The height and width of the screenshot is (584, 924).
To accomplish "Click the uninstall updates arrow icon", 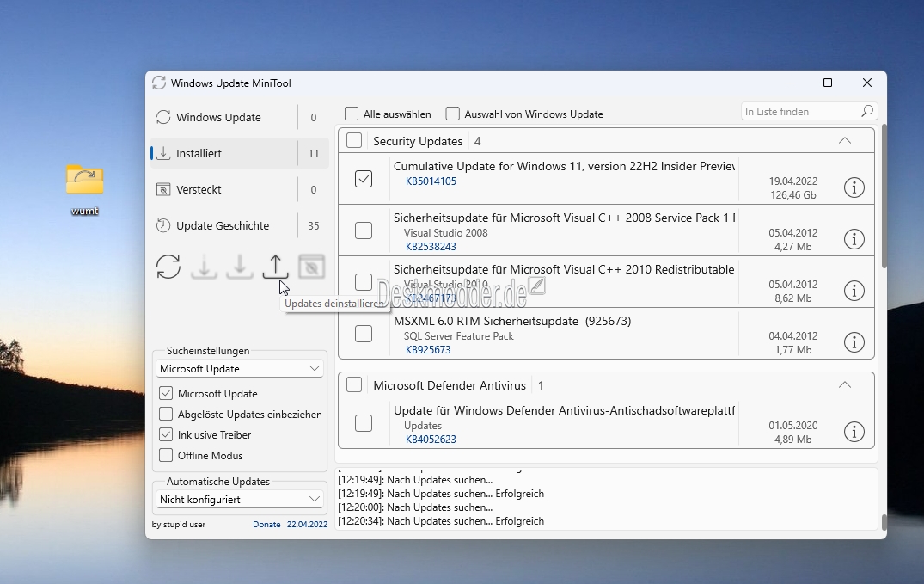I will click(275, 267).
